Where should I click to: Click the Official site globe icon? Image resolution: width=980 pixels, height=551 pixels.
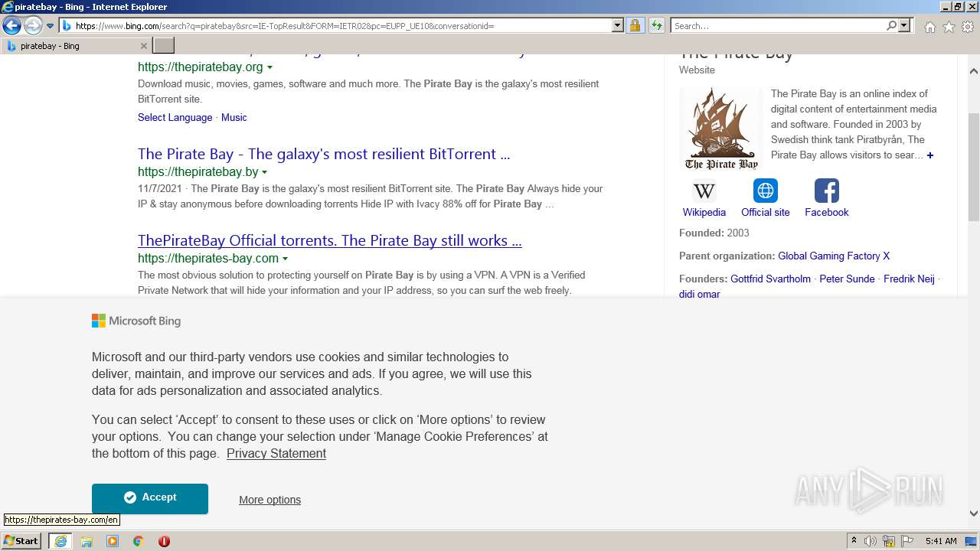click(766, 191)
